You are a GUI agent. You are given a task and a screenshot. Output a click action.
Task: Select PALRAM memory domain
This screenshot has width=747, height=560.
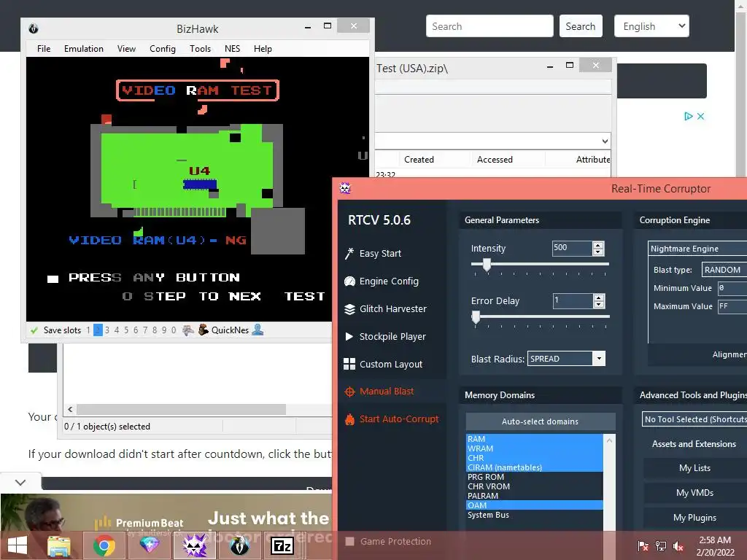[534, 496]
